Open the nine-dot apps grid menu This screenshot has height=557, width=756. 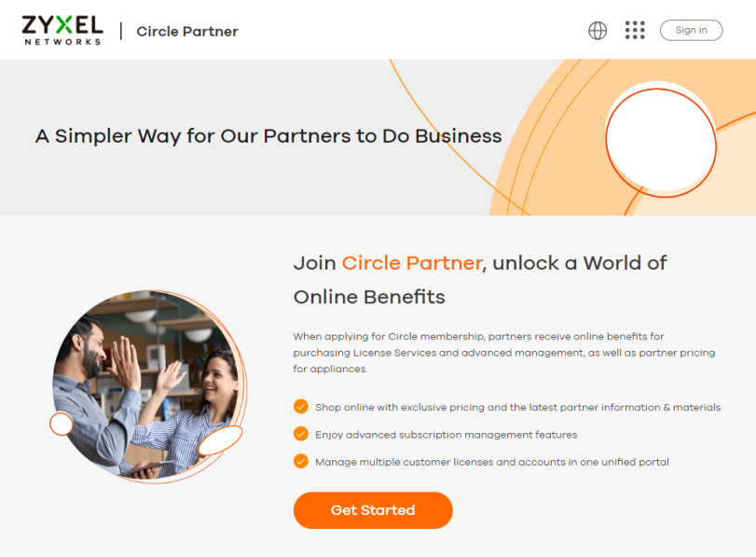[635, 30]
